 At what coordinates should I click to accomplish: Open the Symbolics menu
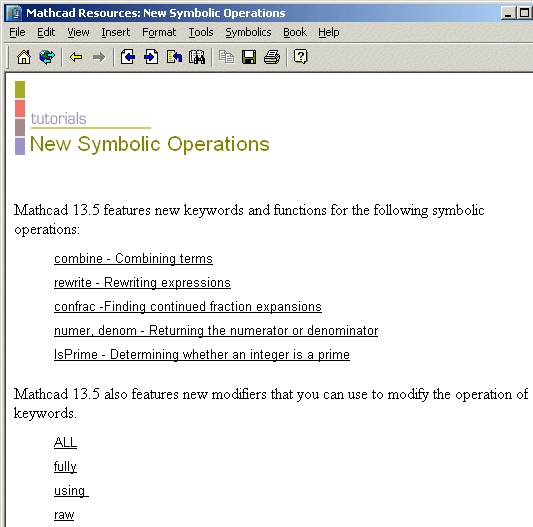coord(248,32)
